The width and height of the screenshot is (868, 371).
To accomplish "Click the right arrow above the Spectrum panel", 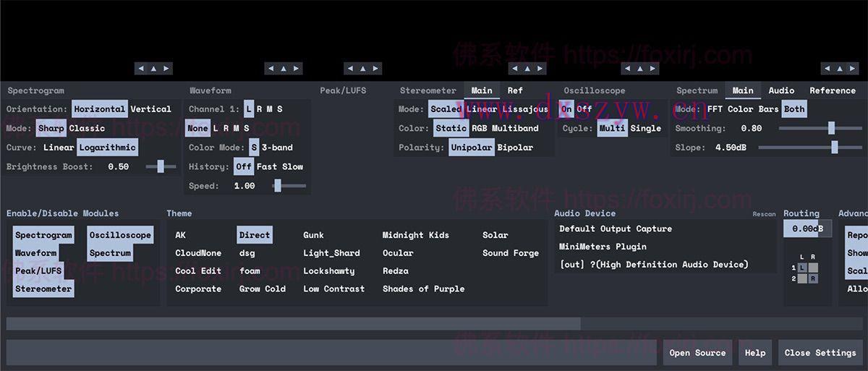I will coord(852,69).
